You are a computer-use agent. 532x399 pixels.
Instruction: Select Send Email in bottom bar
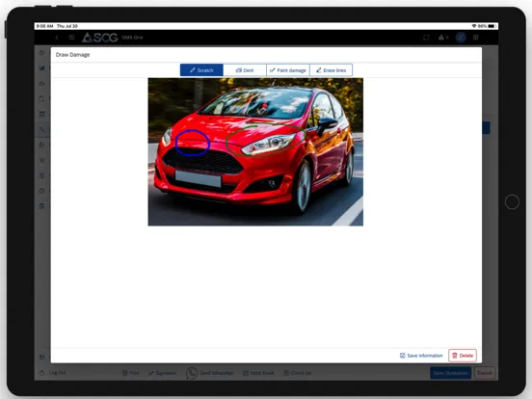pyautogui.click(x=258, y=373)
